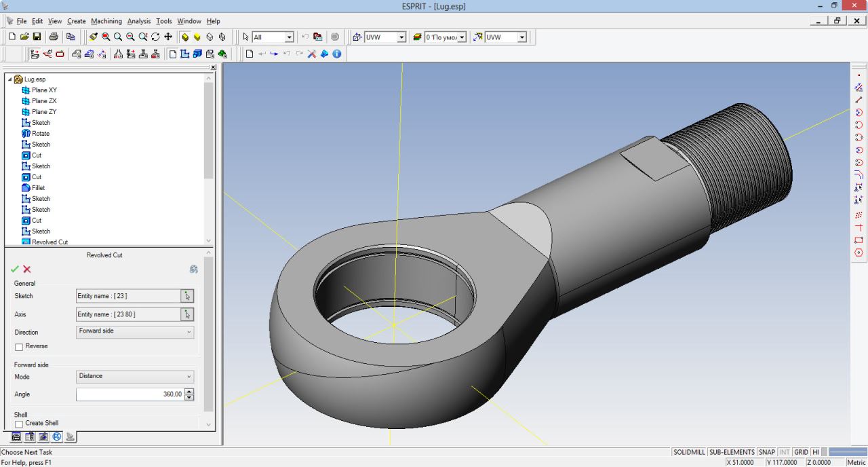Open the File menu
The image size is (868, 467).
coord(22,21)
